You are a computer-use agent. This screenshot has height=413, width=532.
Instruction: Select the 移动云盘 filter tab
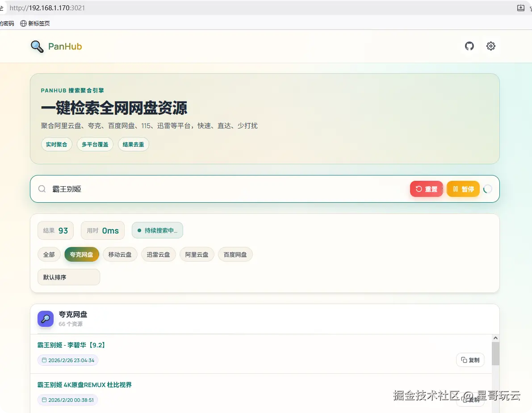click(x=120, y=254)
